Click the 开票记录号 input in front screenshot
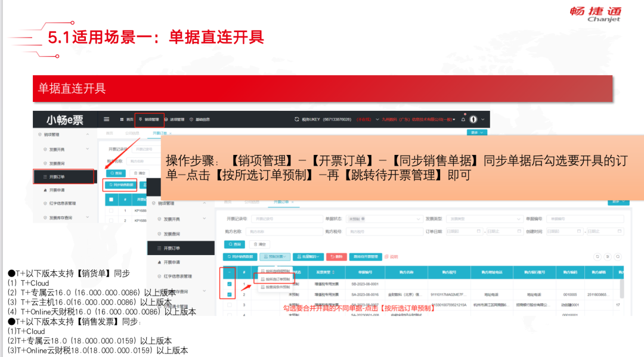The height and width of the screenshot is (357, 644). pos(287,219)
